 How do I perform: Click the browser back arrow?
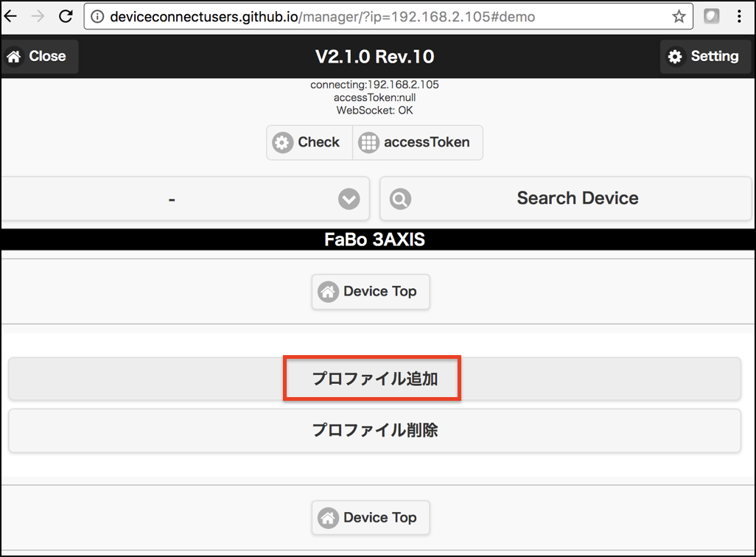(x=10, y=16)
